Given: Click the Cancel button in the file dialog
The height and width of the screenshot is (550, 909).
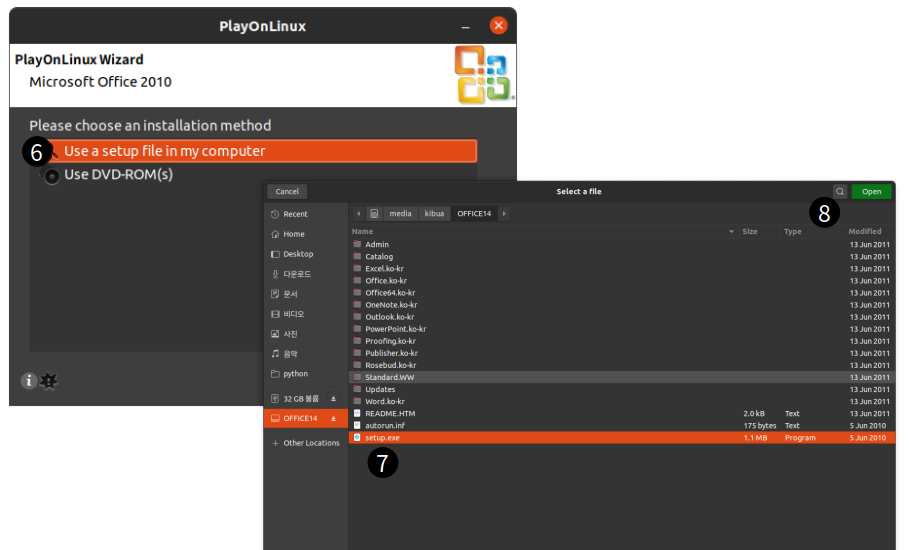Looking at the screenshot, I should click(287, 191).
